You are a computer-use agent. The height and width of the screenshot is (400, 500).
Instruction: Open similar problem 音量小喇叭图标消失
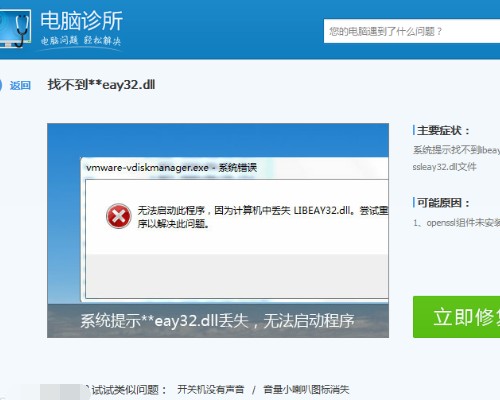(x=306, y=389)
